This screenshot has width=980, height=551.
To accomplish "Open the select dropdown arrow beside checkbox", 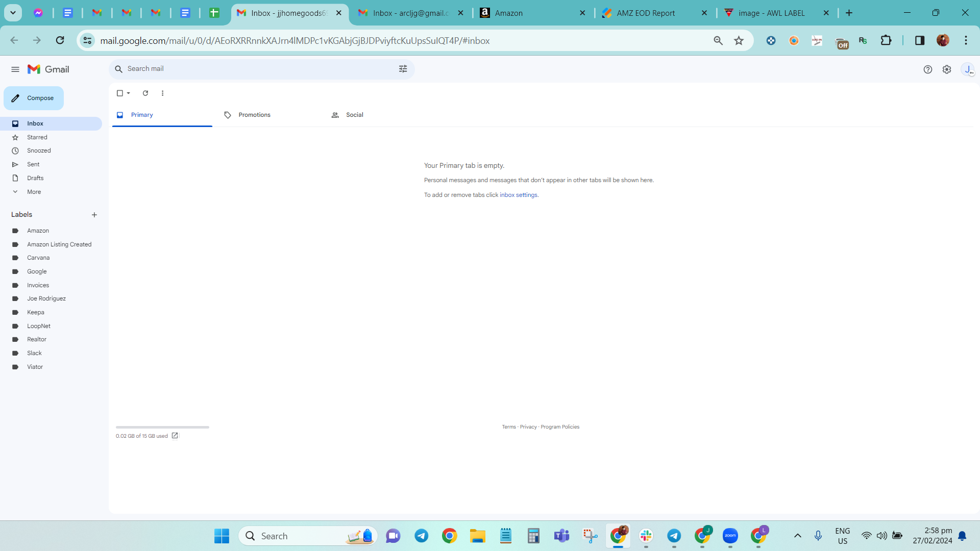I will click(x=129, y=93).
